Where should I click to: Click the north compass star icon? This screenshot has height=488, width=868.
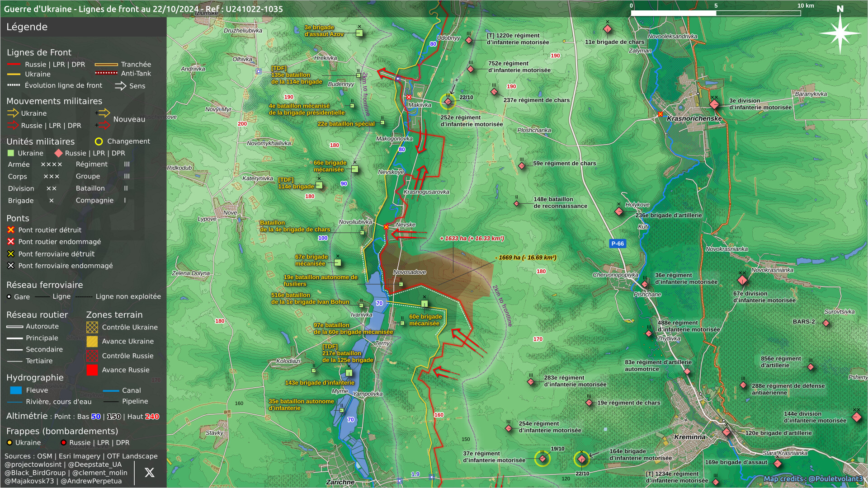pos(840,33)
